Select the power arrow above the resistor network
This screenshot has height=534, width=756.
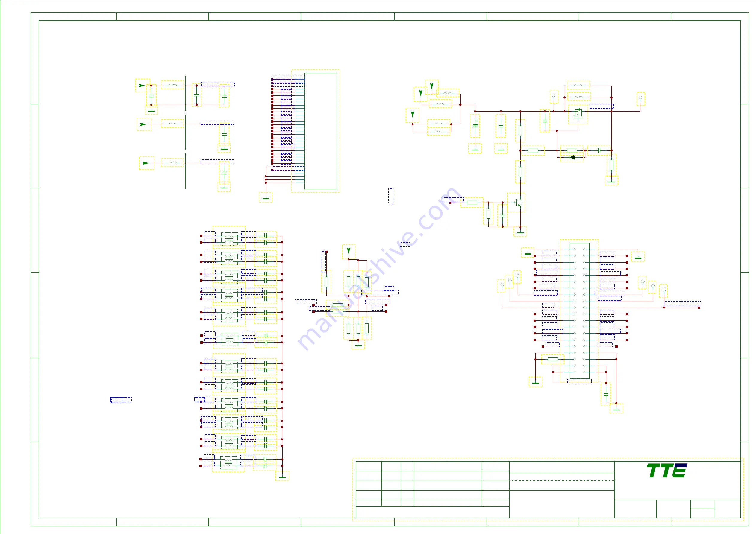(349, 251)
